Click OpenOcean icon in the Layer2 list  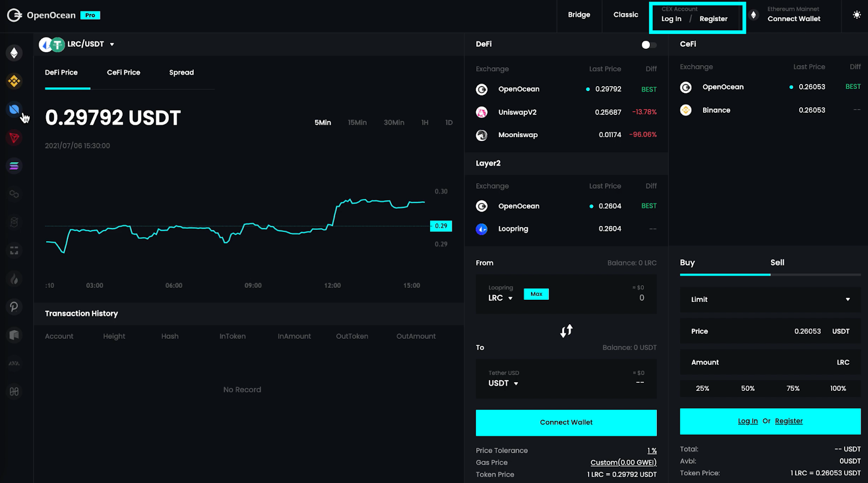(482, 206)
